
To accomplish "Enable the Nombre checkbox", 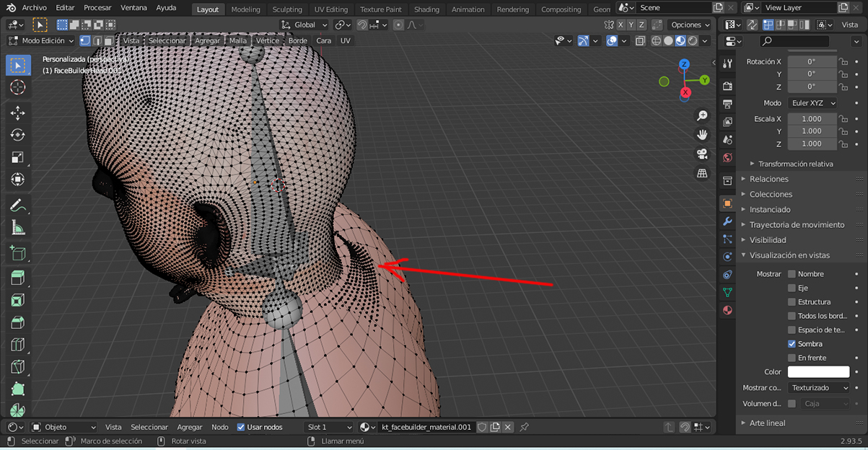I will coord(792,274).
